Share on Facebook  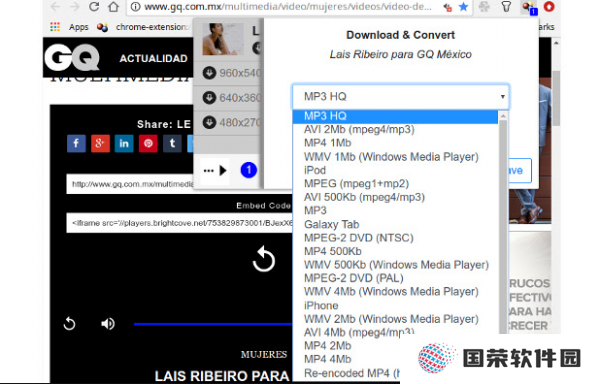76,143
